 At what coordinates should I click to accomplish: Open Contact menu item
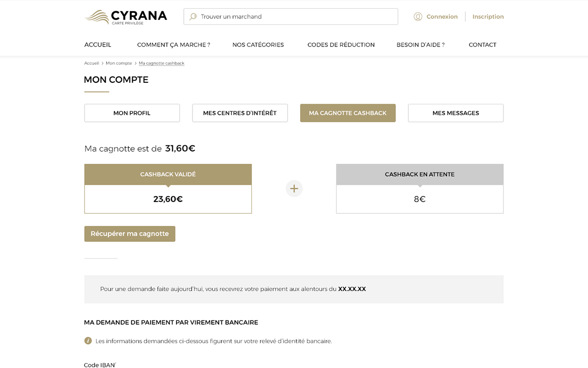[x=482, y=45]
